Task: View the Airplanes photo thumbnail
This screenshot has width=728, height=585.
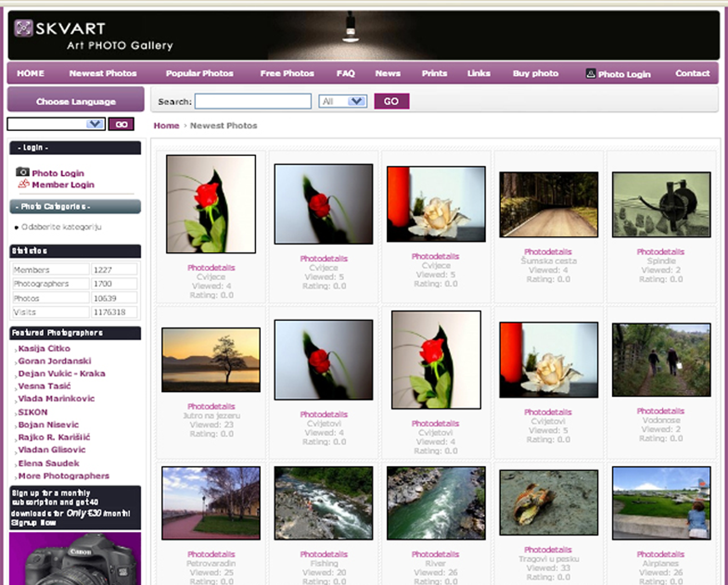Action: [x=661, y=503]
